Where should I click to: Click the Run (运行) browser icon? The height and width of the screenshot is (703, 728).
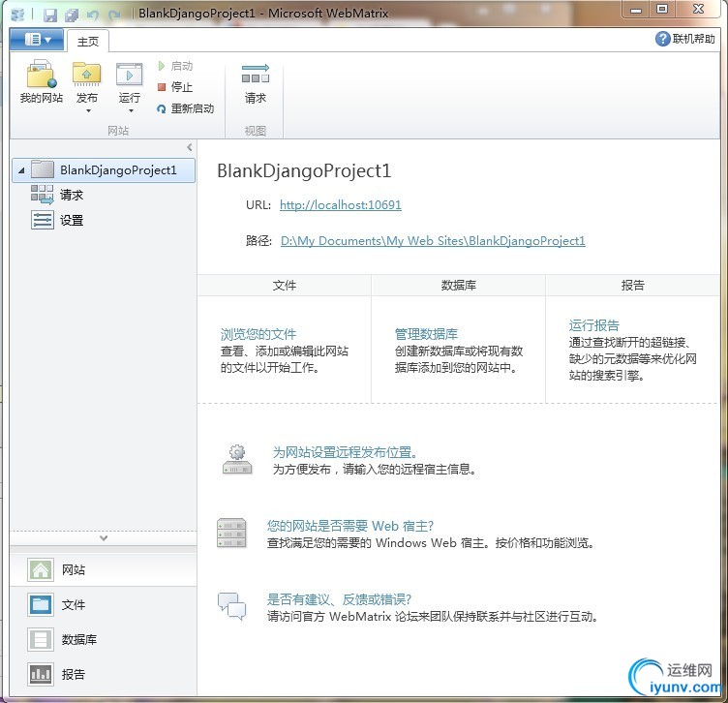(x=129, y=74)
